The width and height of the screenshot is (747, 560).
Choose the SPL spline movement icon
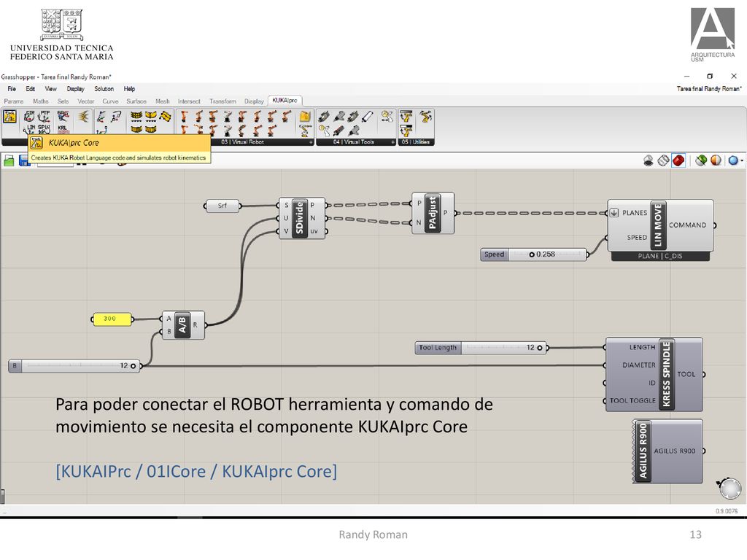pos(44,128)
